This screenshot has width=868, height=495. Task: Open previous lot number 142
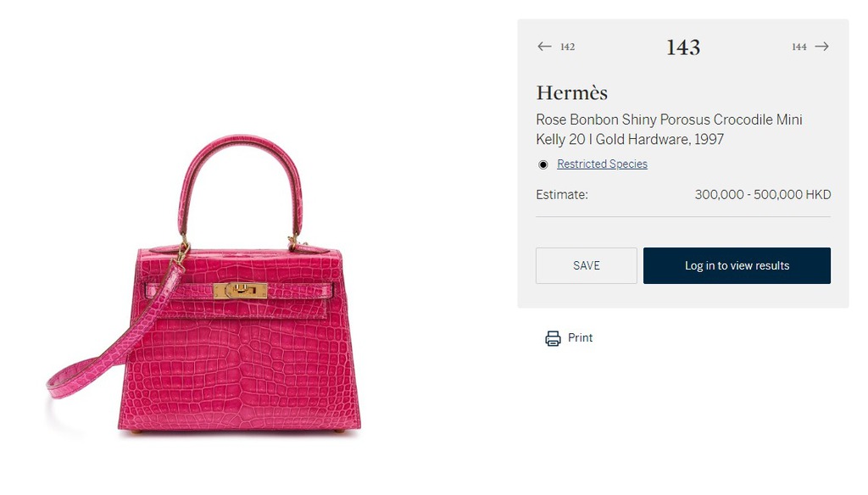point(567,47)
